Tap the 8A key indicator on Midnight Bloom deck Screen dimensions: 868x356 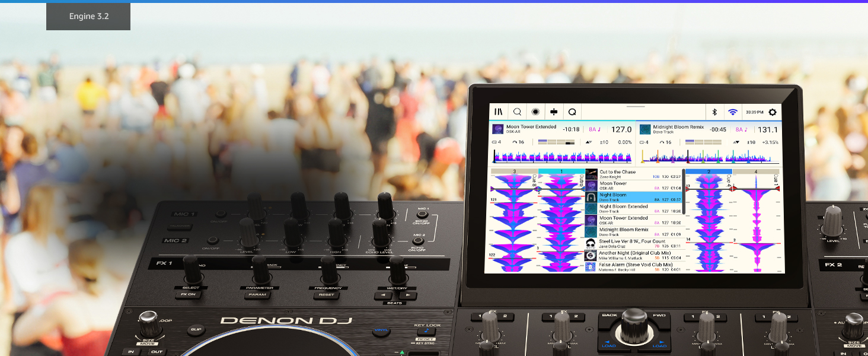(x=741, y=129)
